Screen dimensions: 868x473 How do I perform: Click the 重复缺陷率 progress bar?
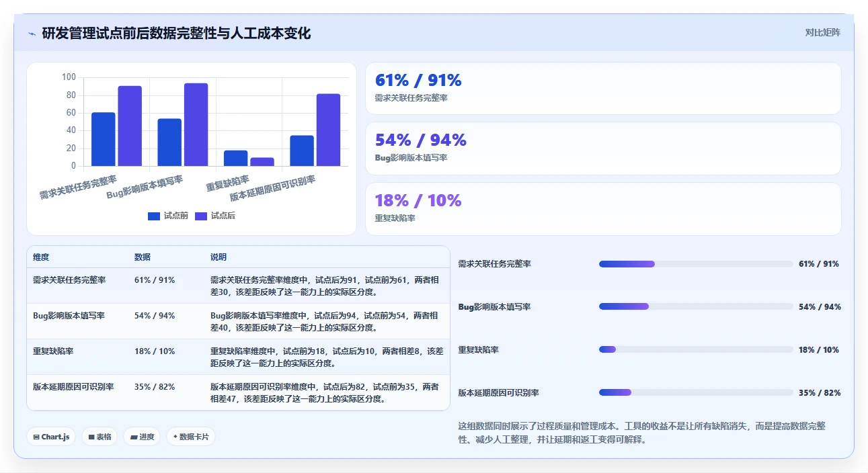click(x=696, y=349)
